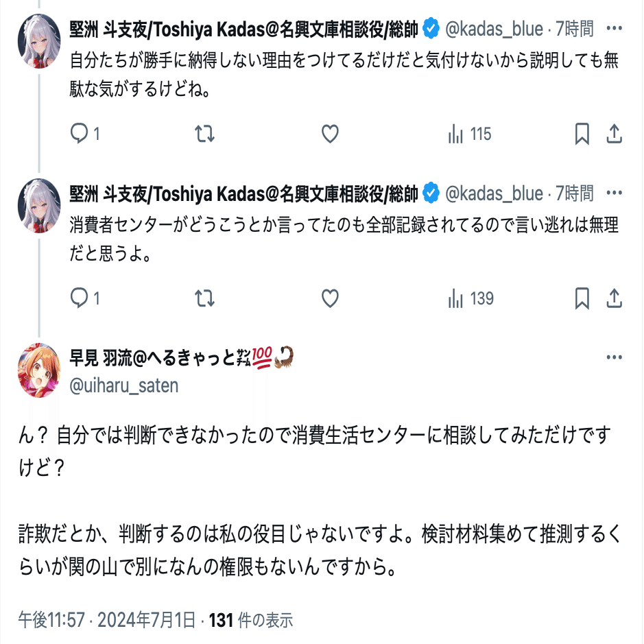The image size is (644, 644).
Task: Open more options on first tweet
Action: click(615, 29)
